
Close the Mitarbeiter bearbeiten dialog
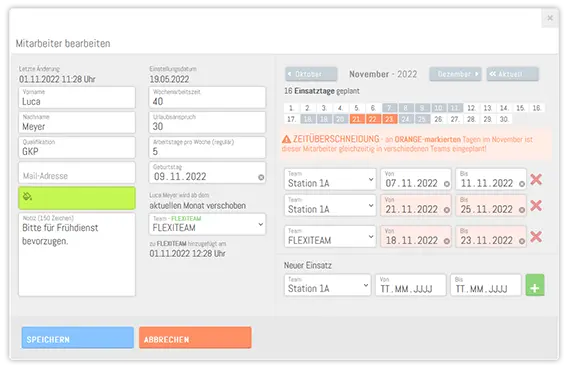[x=550, y=18]
